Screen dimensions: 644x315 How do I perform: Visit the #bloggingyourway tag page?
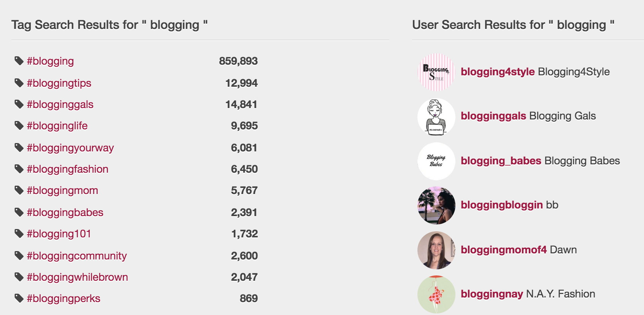[70, 148]
